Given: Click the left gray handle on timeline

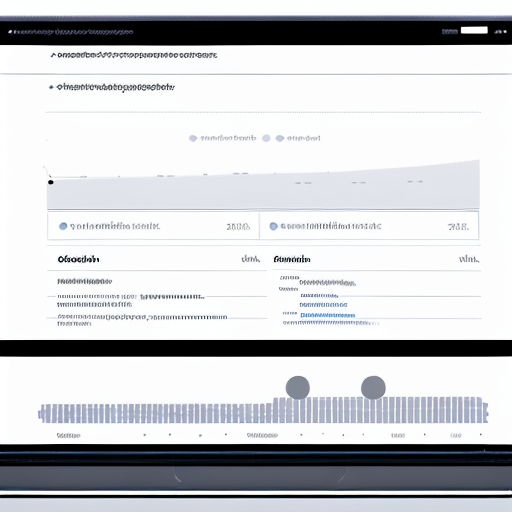Looking at the screenshot, I should click(x=298, y=387).
